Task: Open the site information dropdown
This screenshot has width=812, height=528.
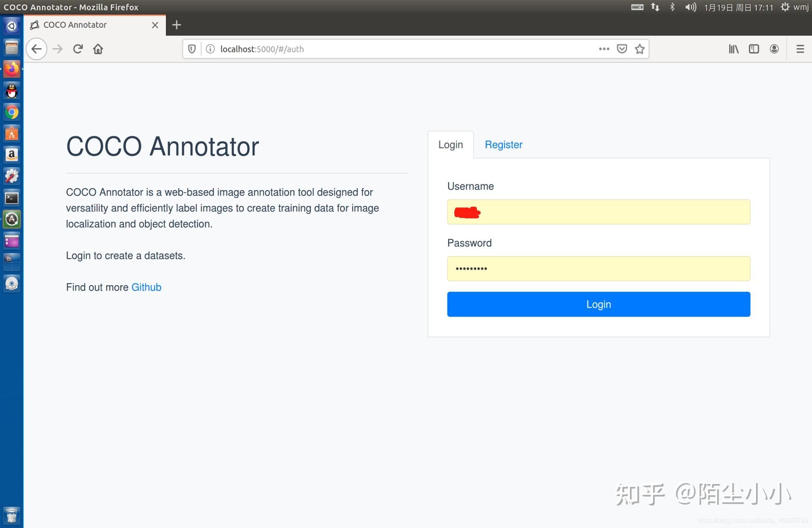Action: [210, 49]
